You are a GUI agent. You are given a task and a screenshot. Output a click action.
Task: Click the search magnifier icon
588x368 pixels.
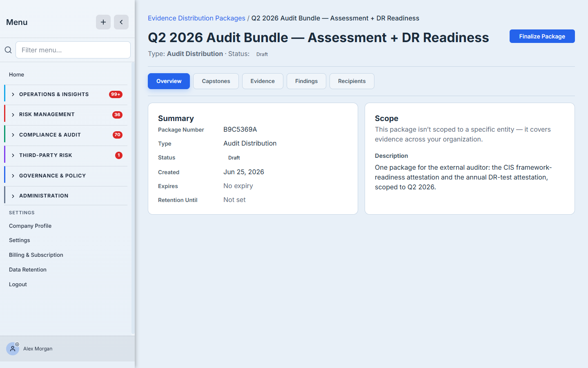pyautogui.click(x=8, y=50)
